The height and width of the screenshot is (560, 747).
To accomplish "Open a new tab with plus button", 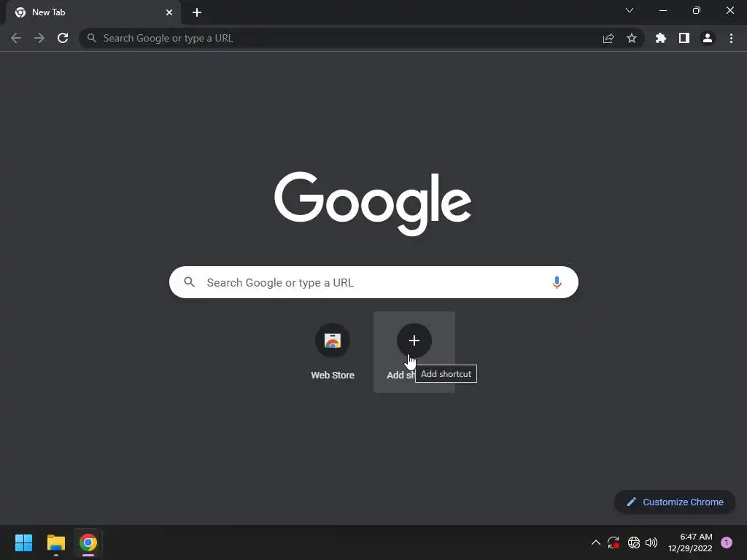I will (197, 12).
